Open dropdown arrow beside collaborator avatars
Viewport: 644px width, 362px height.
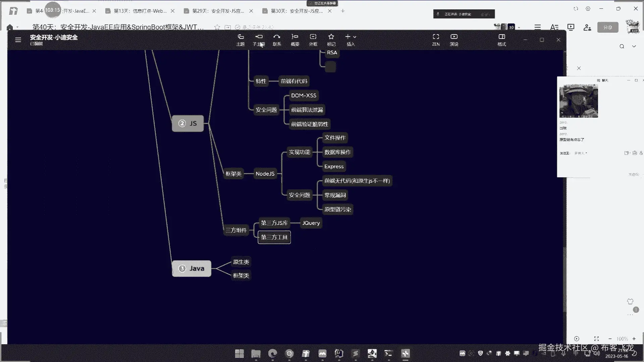[x=519, y=27]
